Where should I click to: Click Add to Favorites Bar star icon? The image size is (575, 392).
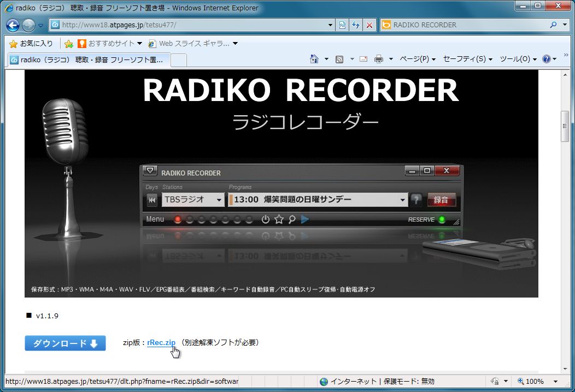point(68,44)
